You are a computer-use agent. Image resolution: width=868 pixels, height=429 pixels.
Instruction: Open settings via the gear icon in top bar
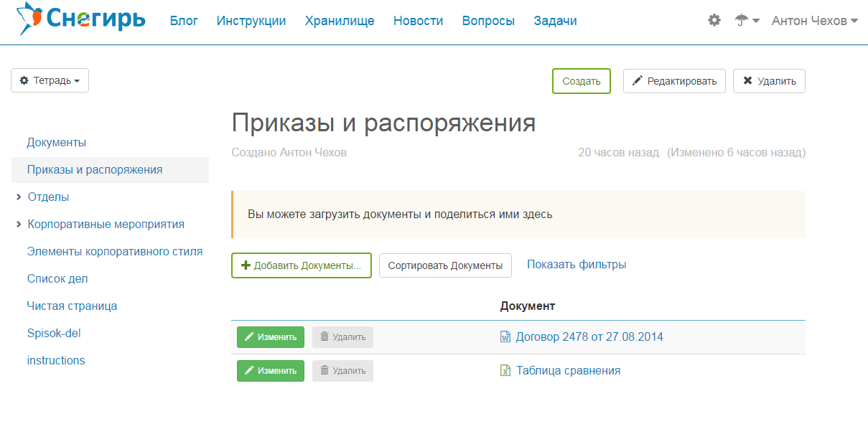[x=714, y=20]
